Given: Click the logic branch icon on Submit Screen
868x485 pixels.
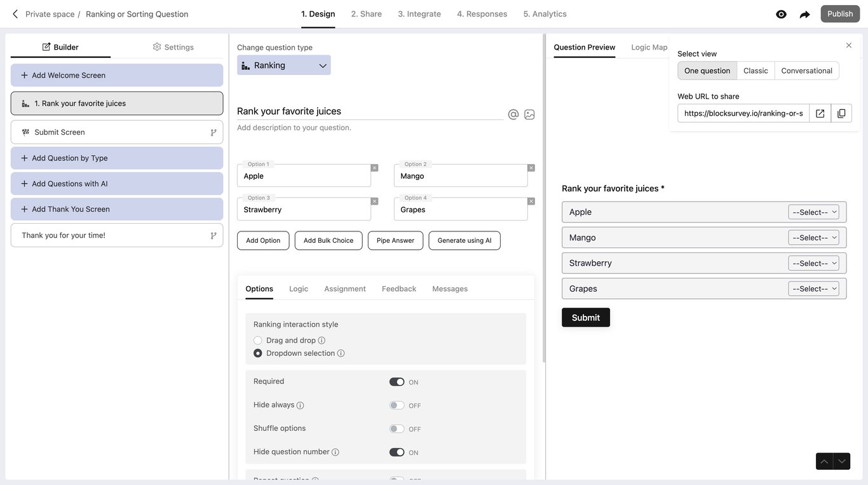Looking at the screenshot, I should point(214,132).
